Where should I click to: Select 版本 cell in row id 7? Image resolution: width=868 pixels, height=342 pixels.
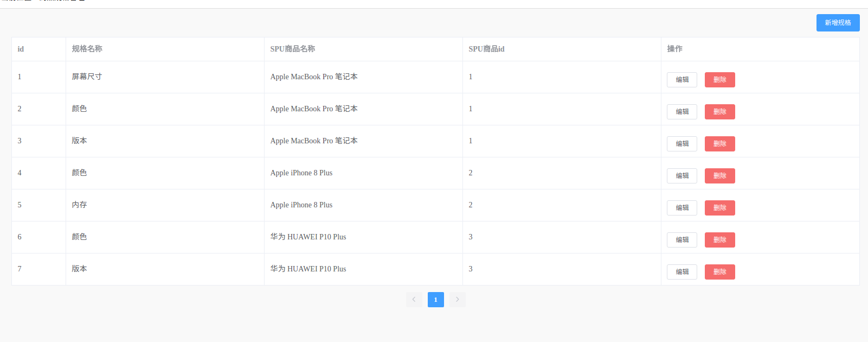pos(165,269)
